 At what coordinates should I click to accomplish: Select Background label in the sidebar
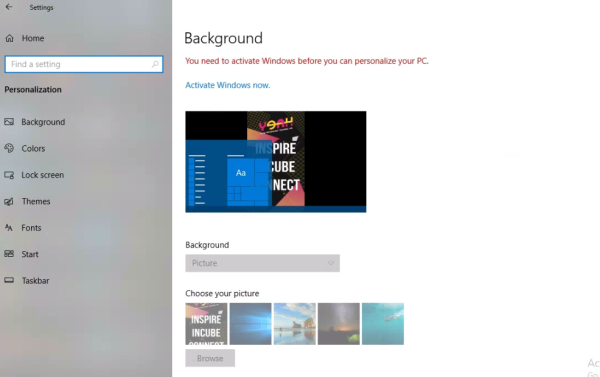point(43,122)
